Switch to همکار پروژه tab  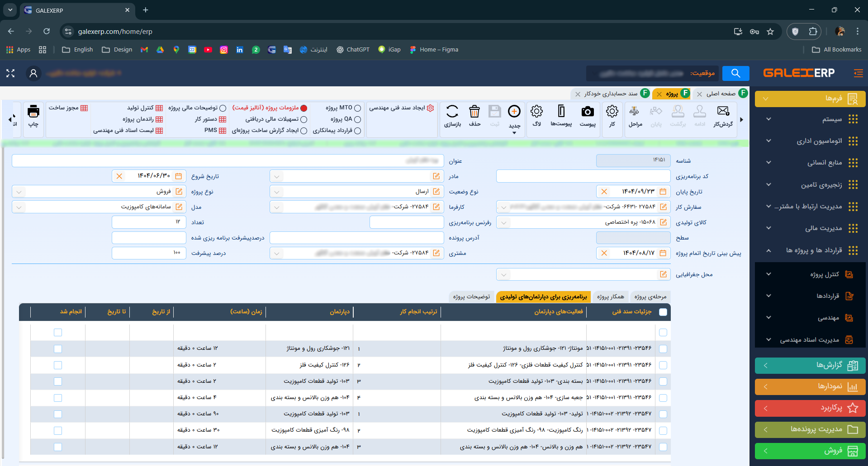point(610,297)
